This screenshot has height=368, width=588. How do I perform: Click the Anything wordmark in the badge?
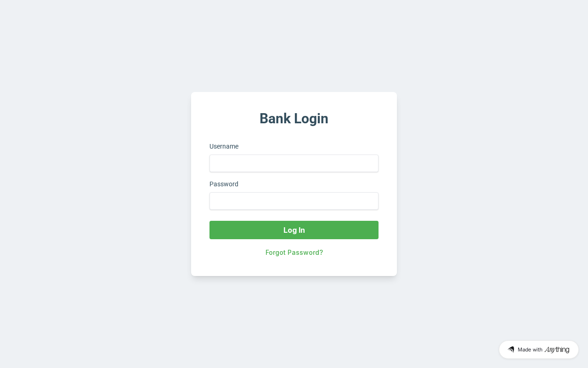pos(557,350)
